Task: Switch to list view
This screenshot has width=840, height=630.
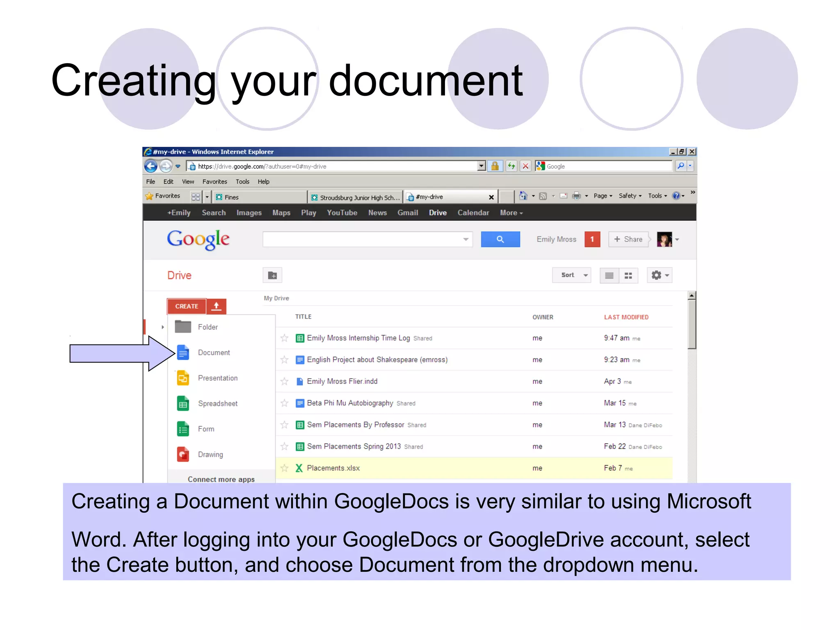Action: 609,275
